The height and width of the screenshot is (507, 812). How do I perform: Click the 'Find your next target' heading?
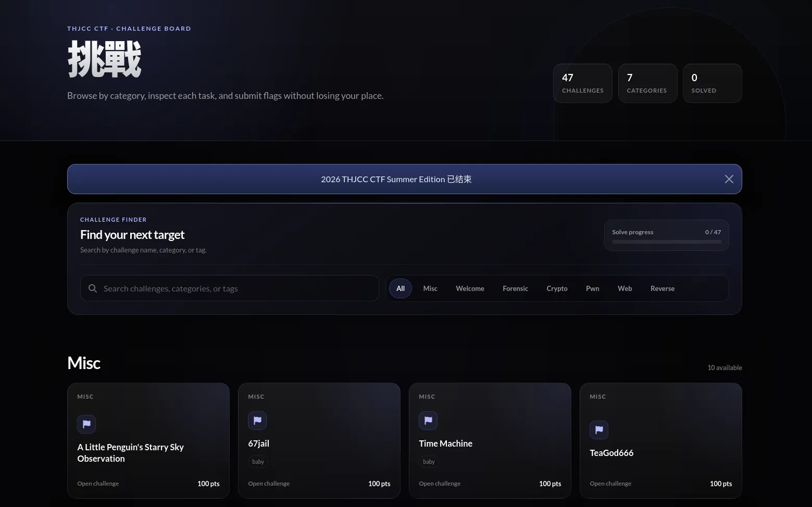(x=132, y=235)
